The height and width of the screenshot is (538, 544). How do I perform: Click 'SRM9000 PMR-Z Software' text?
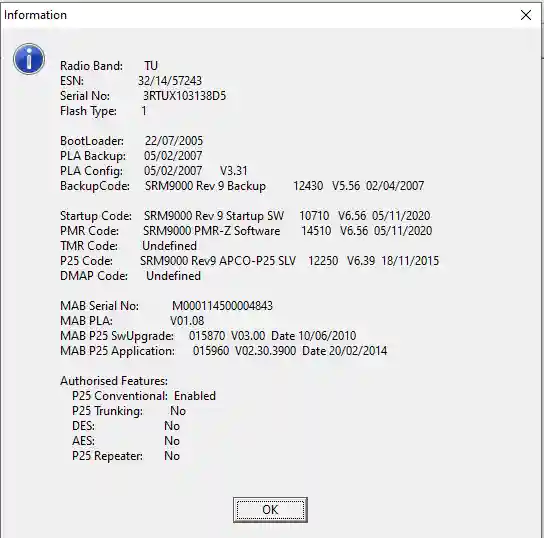tap(212, 231)
